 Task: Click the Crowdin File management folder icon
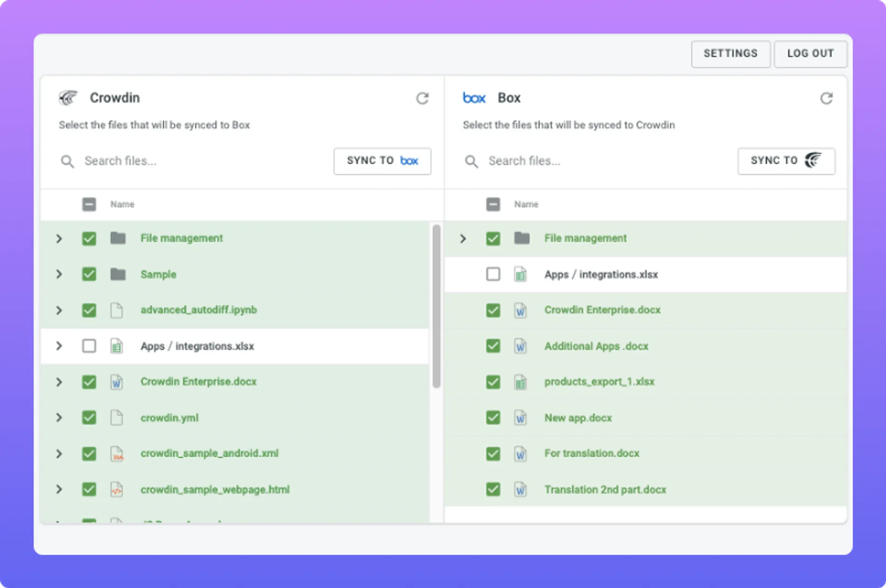(118, 238)
